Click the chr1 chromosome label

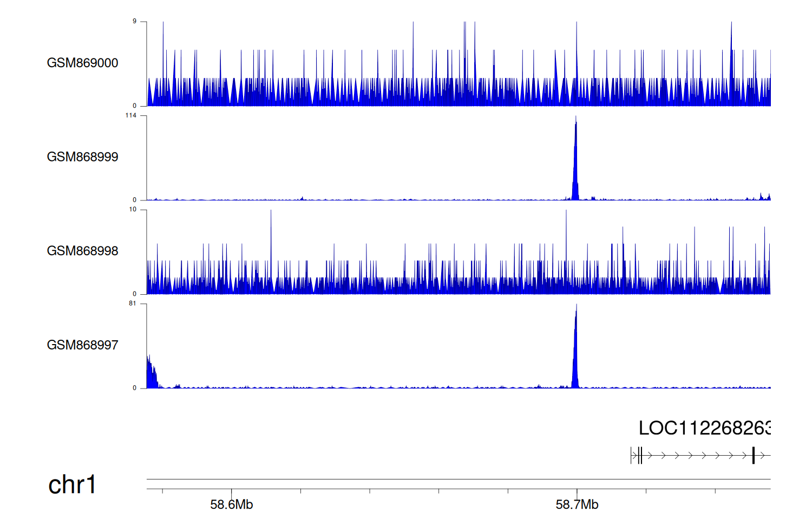pos(72,484)
